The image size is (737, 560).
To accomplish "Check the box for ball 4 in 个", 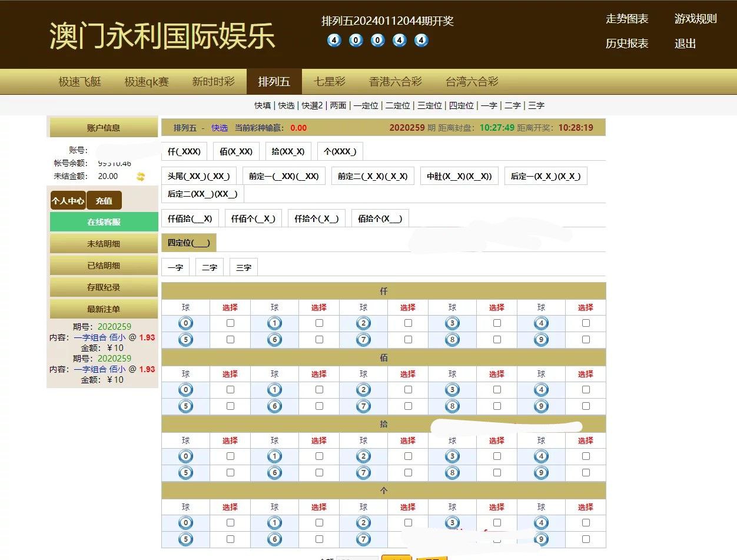I will click(x=586, y=523).
